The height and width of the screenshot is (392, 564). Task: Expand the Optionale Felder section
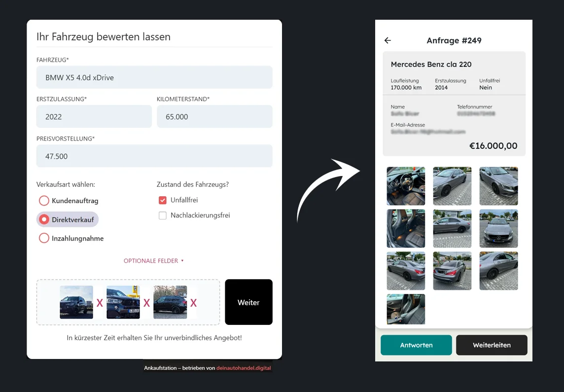click(154, 261)
